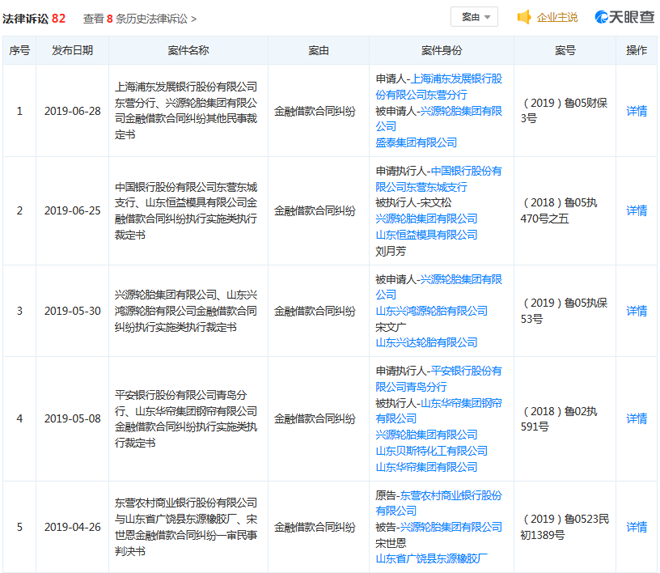Image resolution: width=660 pixels, height=573 pixels.
Task: Click the 操作 column header
Action: 636,51
